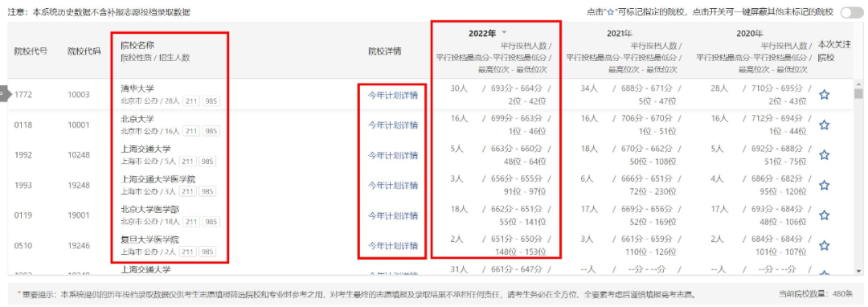Click the 院校代号 column header
This screenshot has width=868, height=307.
point(31,51)
